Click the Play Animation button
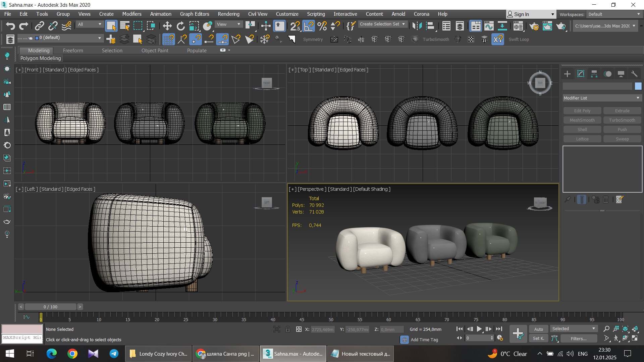Viewport: 644px width, 362px height. [479, 329]
